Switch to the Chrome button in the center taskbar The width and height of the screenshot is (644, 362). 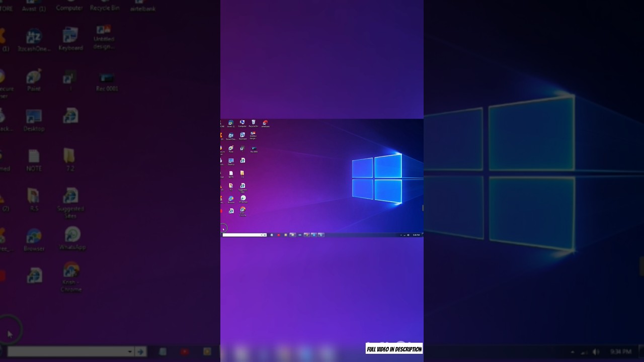click(x=307, y=235)
